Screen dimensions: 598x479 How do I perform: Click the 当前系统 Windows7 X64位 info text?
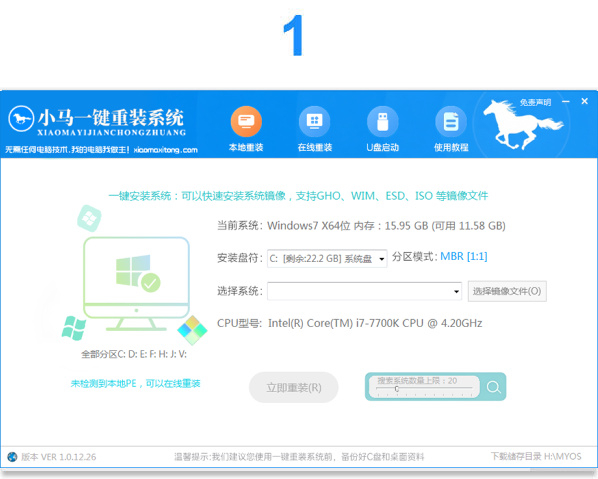point(361,226)
